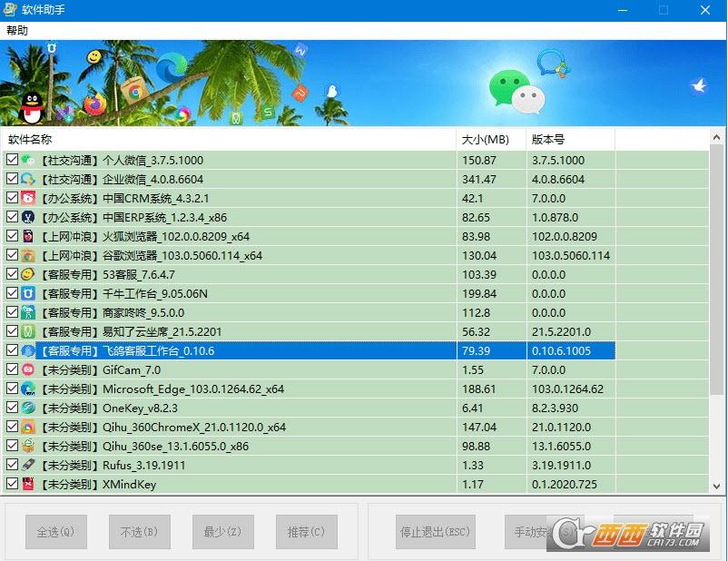Select the OneKey_v8.2.3 row text
Screen dimensions: 728x561
(140, 408)
